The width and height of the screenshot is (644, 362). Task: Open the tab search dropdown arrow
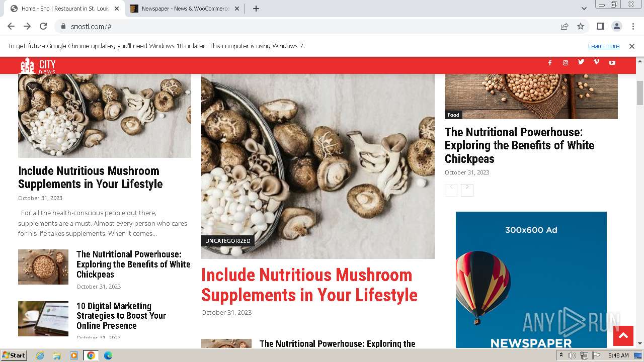(x=584, y=9)
